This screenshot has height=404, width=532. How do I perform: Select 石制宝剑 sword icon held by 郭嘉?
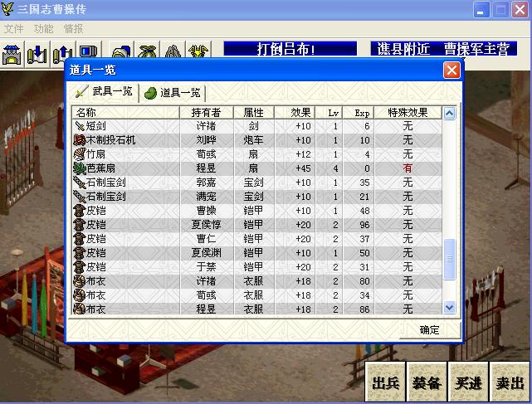[x=80, y=183]
